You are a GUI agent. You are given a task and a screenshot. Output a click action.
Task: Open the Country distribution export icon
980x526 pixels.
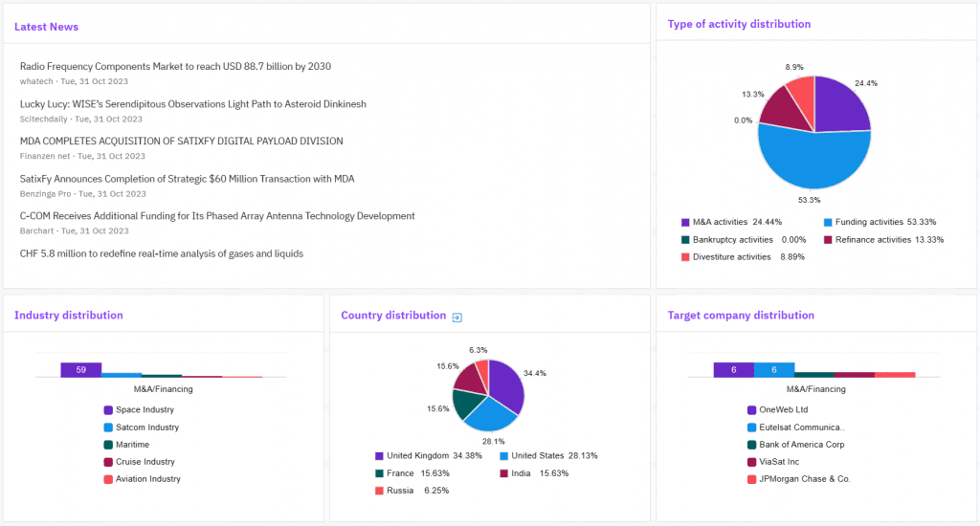pyautogui.click(x=457, y=318)
